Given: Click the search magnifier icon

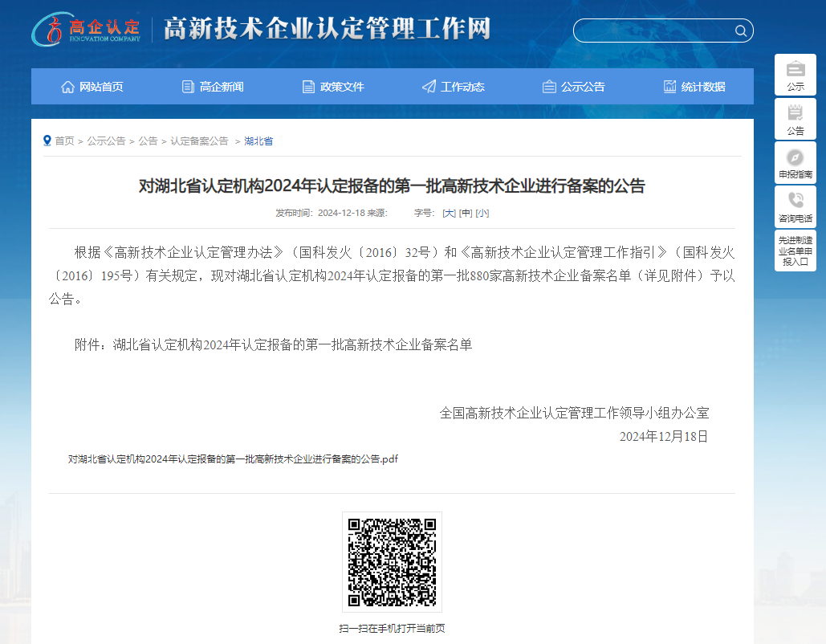Looking at the screenshot, I should tap(740, 31).
